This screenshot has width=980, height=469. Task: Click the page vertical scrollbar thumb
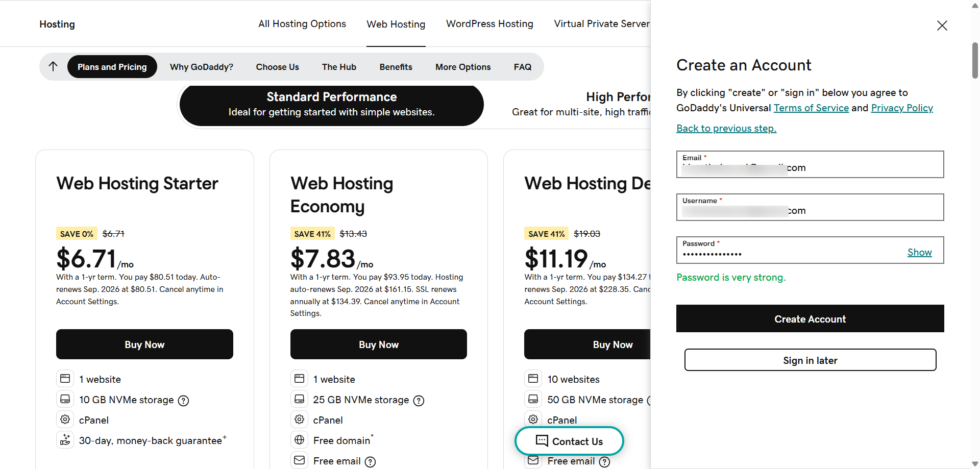975,61
